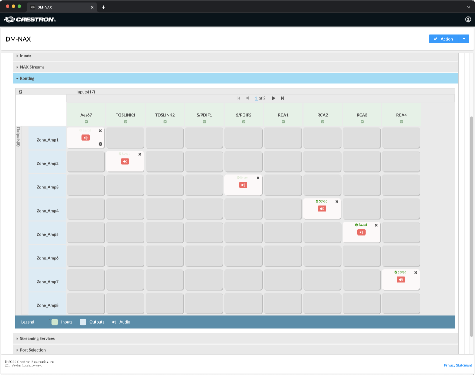Screen dimensions: 475x375
Task: Remove the Zone_Amp4 RCA2 route X
Action: (337, 202)
